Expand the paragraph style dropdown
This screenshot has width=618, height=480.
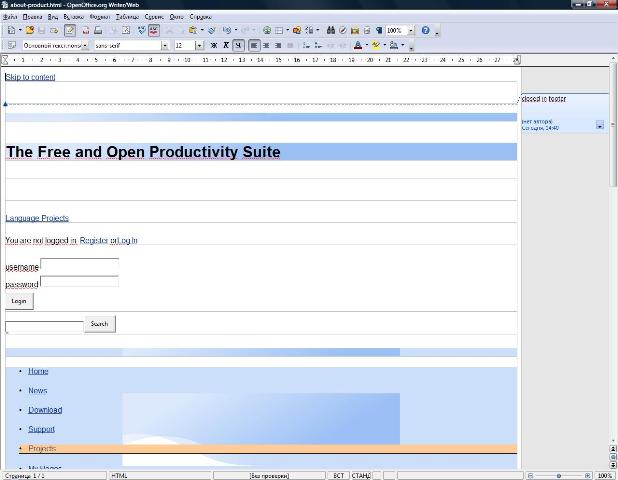(85, 46)
